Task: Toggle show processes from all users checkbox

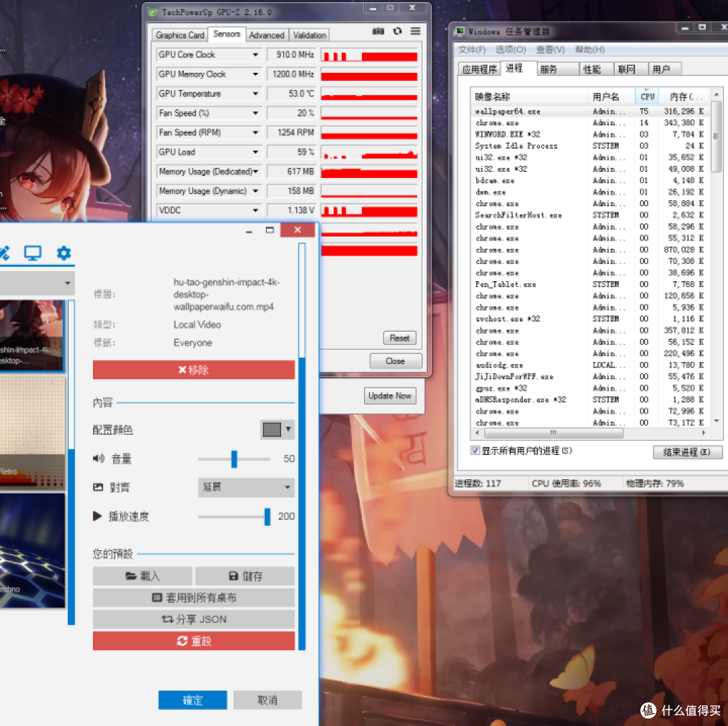Action: [x=475, y=450]
